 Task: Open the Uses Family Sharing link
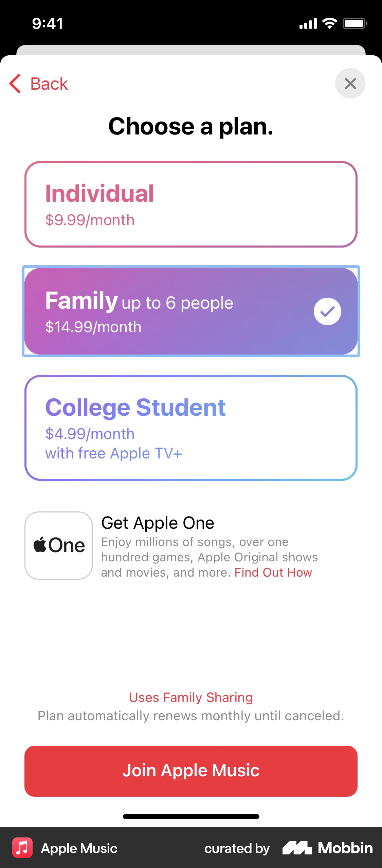point(191,698)
